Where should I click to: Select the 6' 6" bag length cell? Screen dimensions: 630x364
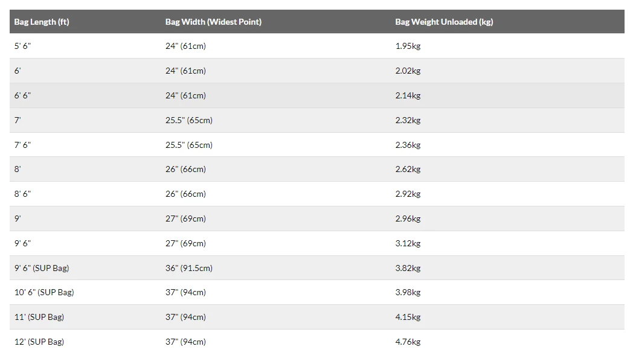pos(22,95)
